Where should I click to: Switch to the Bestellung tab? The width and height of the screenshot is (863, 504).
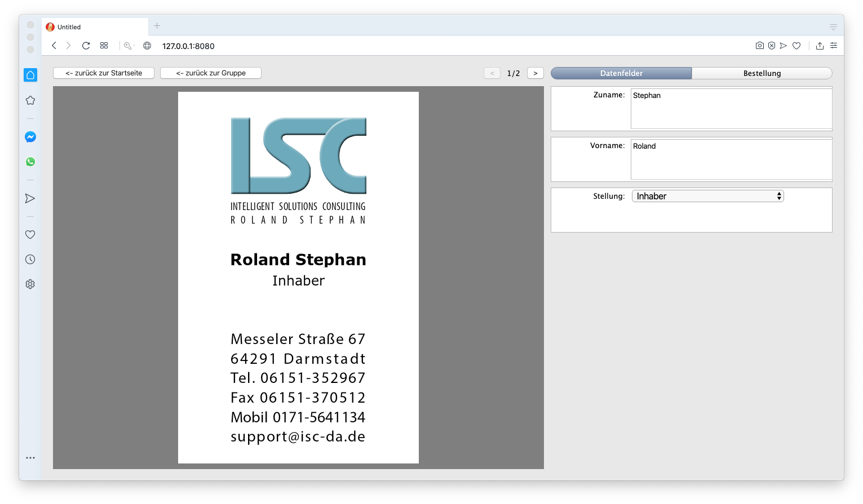coord(762,73)
